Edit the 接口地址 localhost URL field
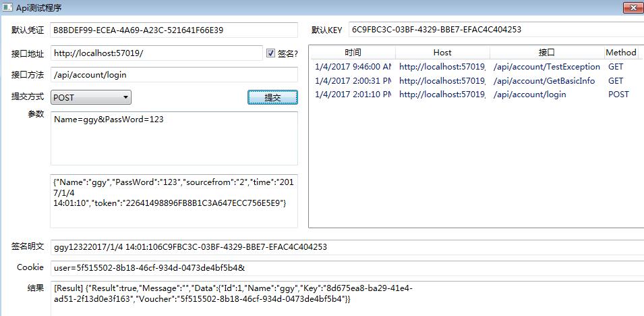 156,53
